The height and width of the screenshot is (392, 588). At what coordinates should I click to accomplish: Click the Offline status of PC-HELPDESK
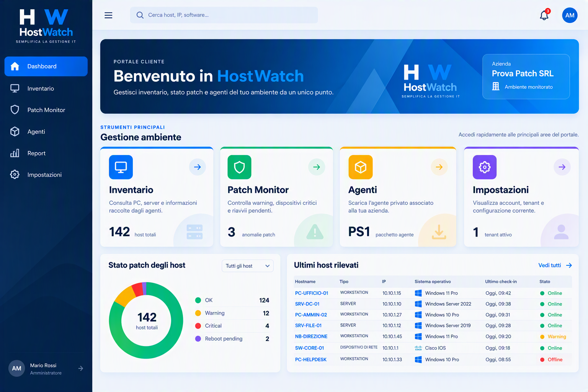pyautogui.click(x=551, y=359)
